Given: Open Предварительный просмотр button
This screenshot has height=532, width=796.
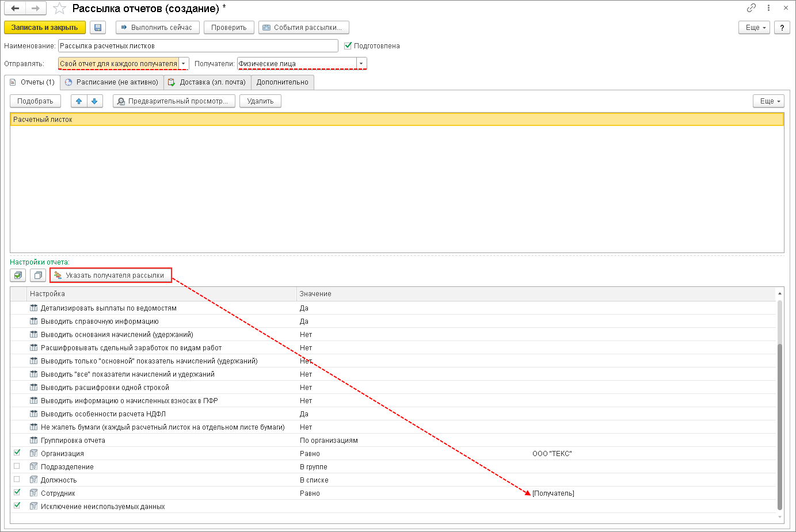Looking at the screenshot, I should [x=174, y=101].
